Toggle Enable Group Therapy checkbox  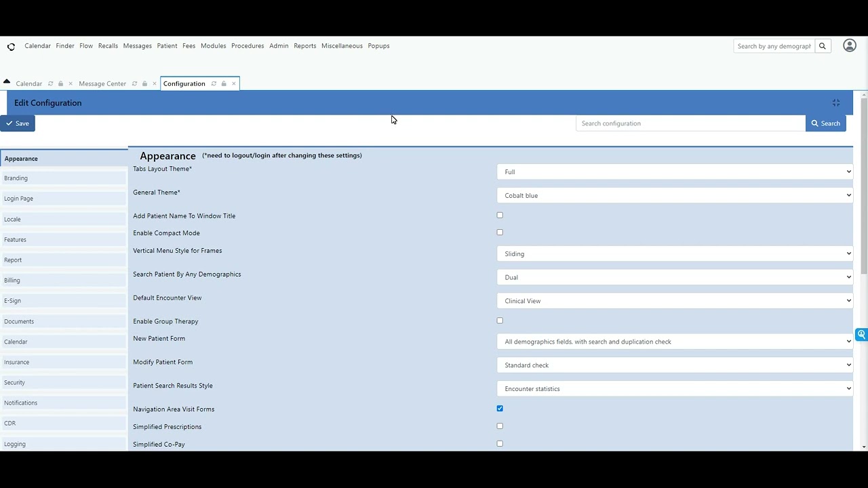500,321
